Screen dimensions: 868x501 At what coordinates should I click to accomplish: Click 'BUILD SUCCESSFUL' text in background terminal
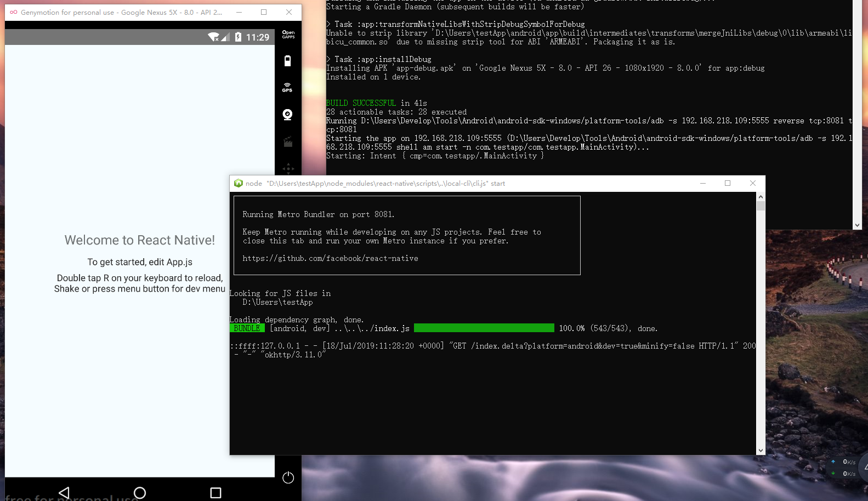click(361, 103)
